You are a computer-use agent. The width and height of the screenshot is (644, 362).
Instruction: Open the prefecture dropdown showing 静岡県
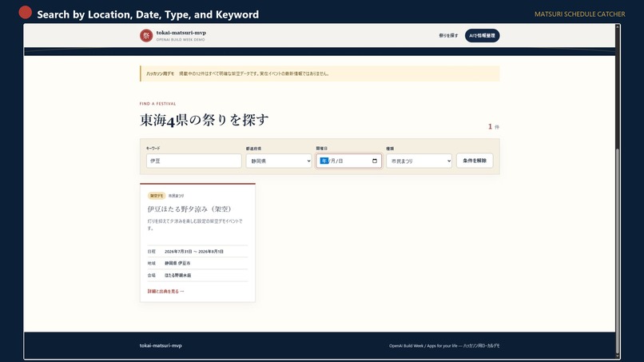point(279,161)
